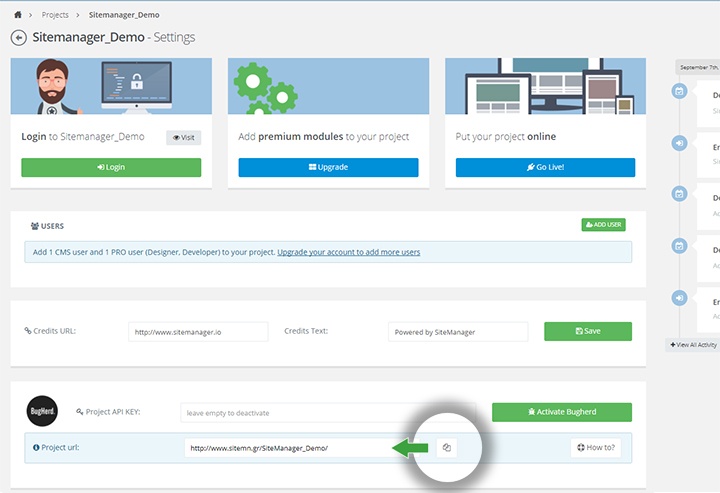This screenshot has width=720, height=493.
Task: Open the How to? help button
Action: click(596, 448)
